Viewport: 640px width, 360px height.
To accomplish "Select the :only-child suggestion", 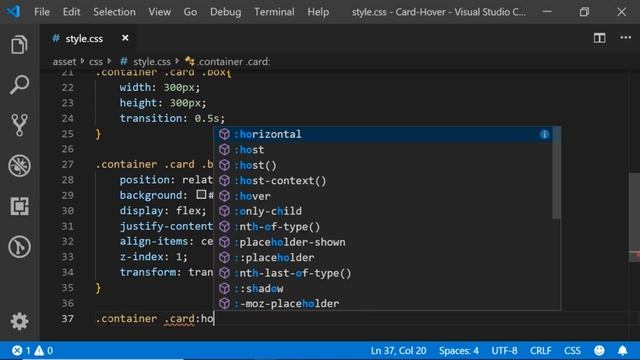I will click(x=384, y=211).
